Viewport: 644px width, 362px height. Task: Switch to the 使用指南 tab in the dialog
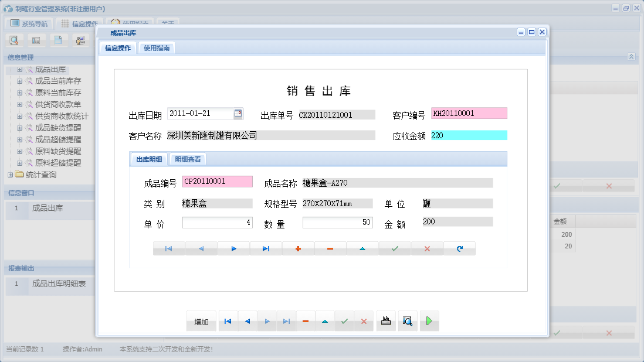[x=155, y=48]
